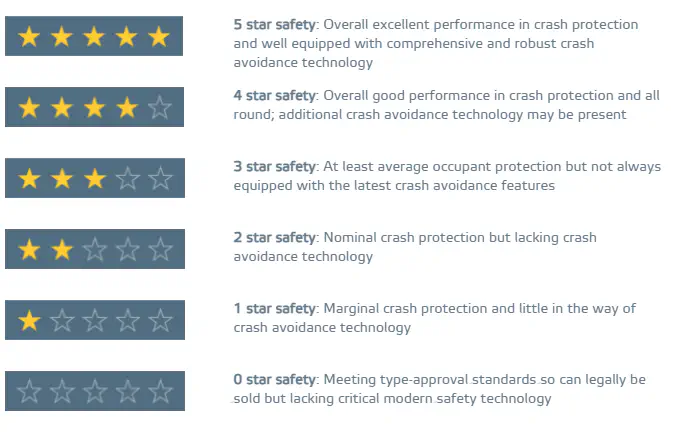Click the single empty star in four-star banner
The width and height of the screenshot is (679, 433).
[x=159, y=107]
